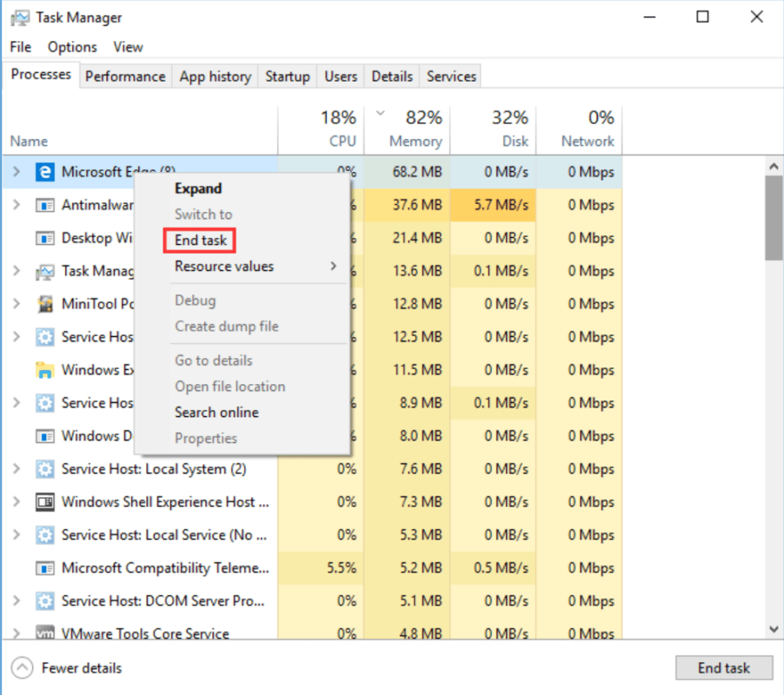Sort by the CPU column header
This screenshot has width=784, height=695.
[x=321, y=129]
